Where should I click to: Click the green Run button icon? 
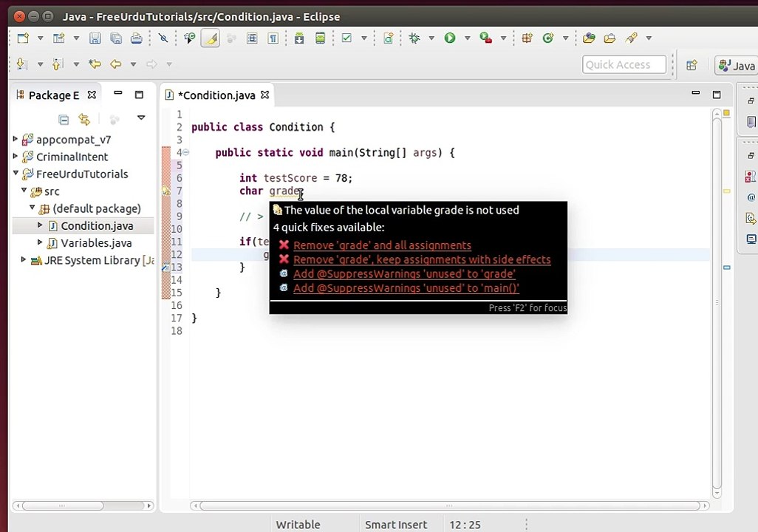coord(450,38)
